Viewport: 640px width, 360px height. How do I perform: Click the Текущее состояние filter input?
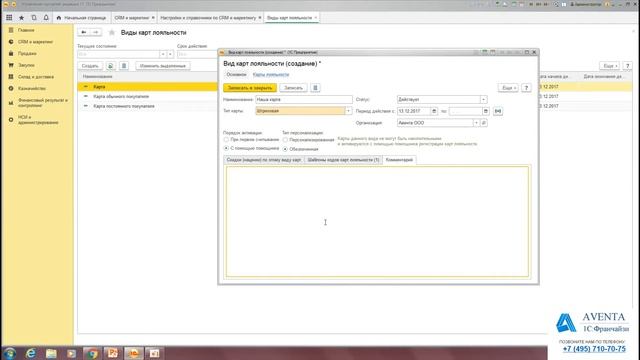pyautogui.click(x=118, y=54)
